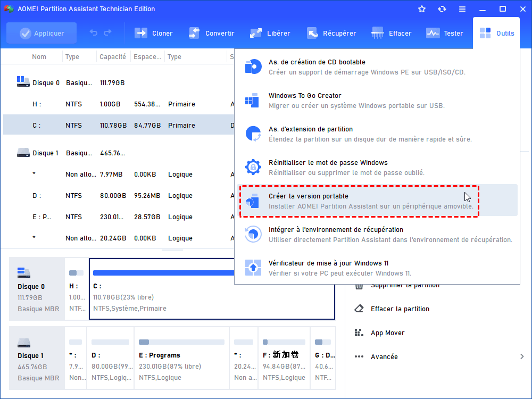Open the Libérer tool

click(x=270, y=33)
